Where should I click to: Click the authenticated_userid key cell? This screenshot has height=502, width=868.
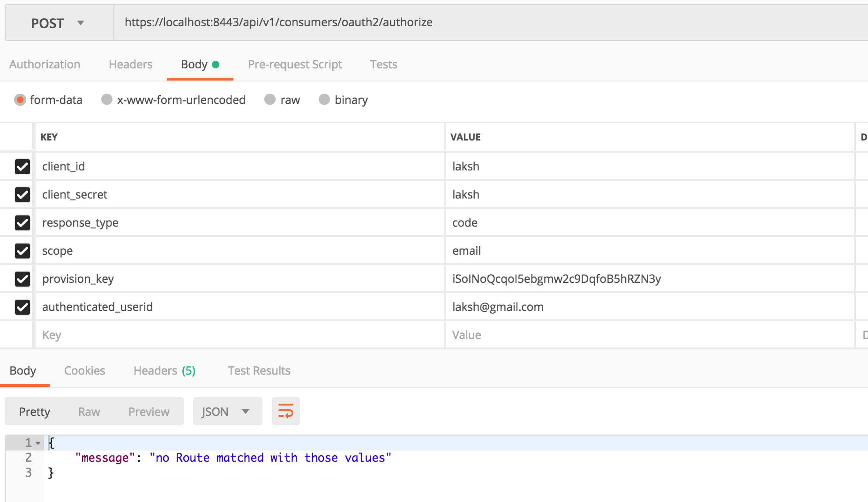(x=239, y=307)
